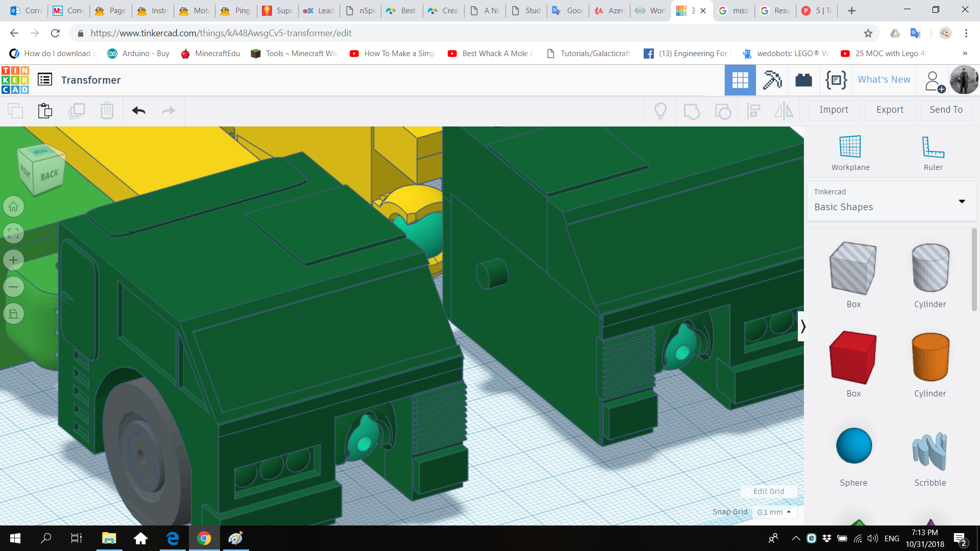
Task: Redo the last action
Action: click(x=168, y=111)
